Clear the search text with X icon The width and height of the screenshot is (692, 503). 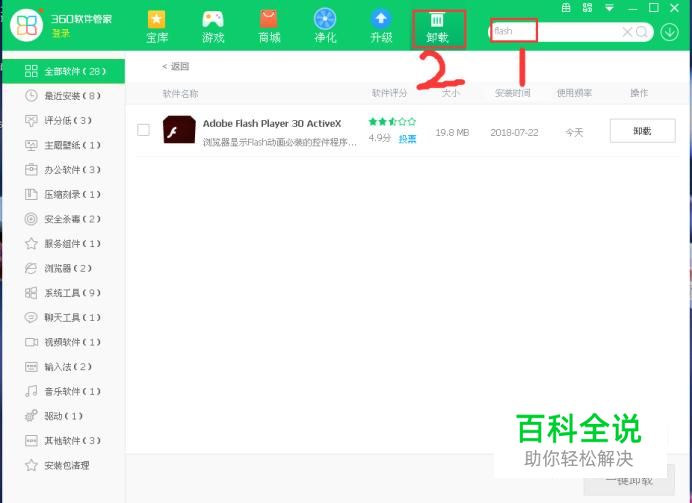[x=627, y=31]
